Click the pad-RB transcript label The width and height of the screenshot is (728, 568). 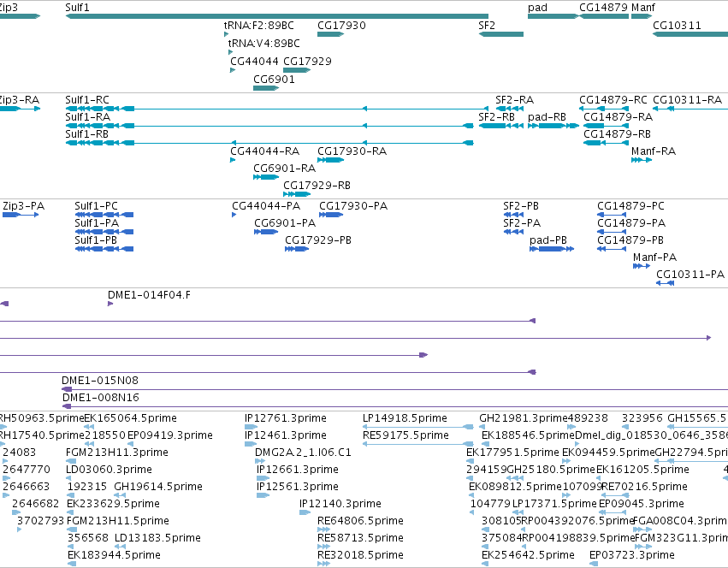coord(547,117)
